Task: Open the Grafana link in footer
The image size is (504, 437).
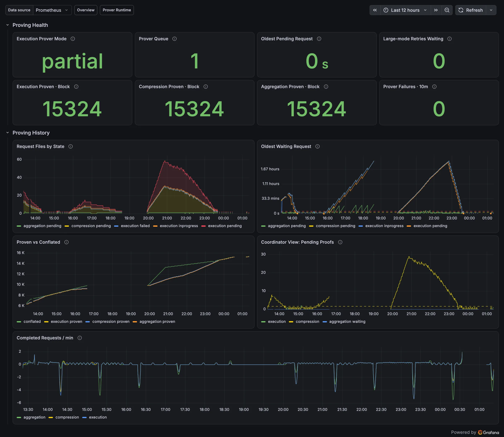Action: pyautogui.click(x=488, y=432)
